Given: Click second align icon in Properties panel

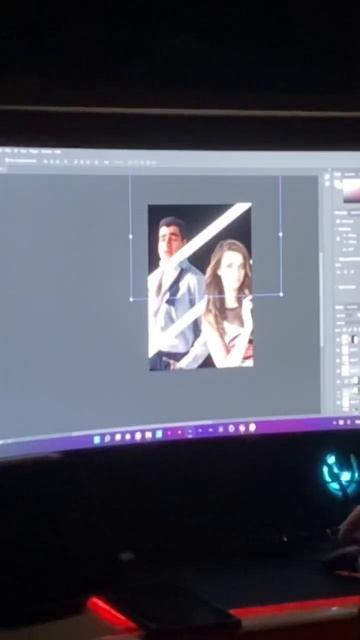Looking at the screenshot, I should 345,272.
